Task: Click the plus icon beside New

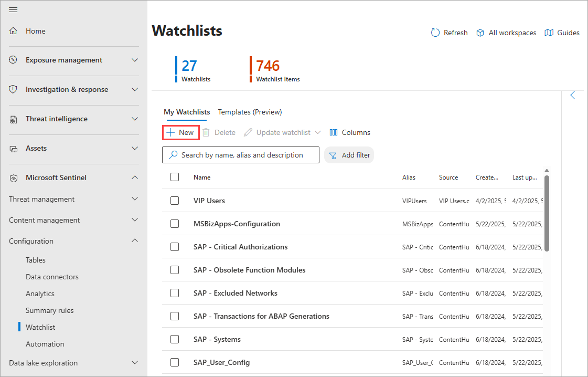Action: pyautogui.click(x=170, y=132)
